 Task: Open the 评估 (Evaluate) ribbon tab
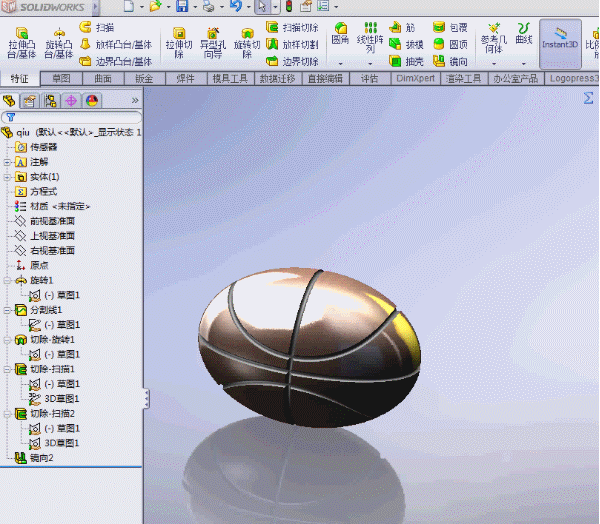coord(370,78)
